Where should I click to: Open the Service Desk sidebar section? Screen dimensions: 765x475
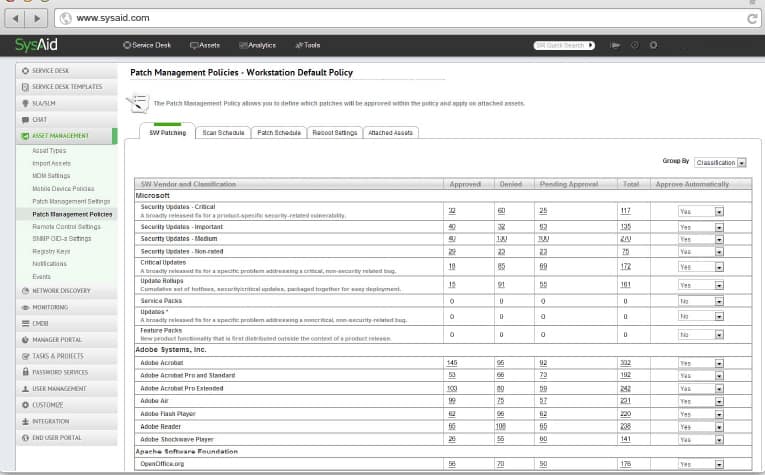pos(67,71)
